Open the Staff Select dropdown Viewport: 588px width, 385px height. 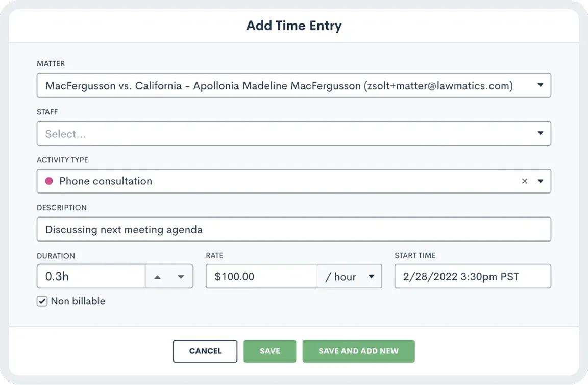point(293,133)
